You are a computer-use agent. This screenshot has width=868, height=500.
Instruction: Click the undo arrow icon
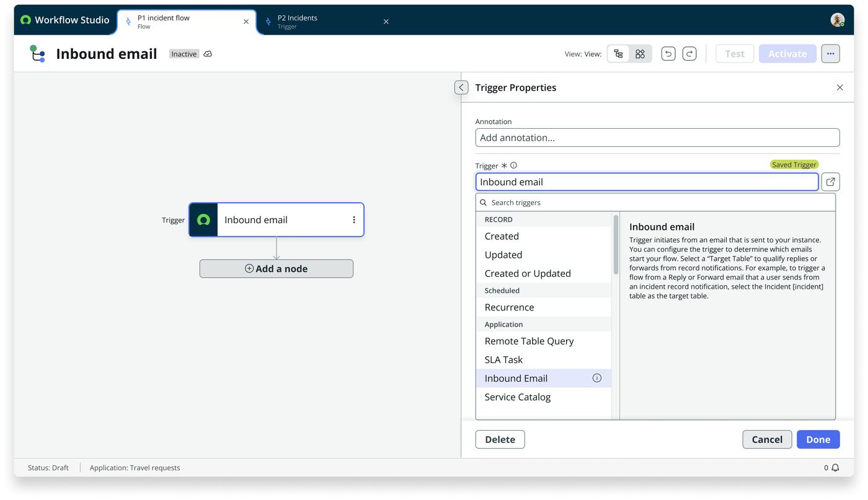tap(668, 54)
